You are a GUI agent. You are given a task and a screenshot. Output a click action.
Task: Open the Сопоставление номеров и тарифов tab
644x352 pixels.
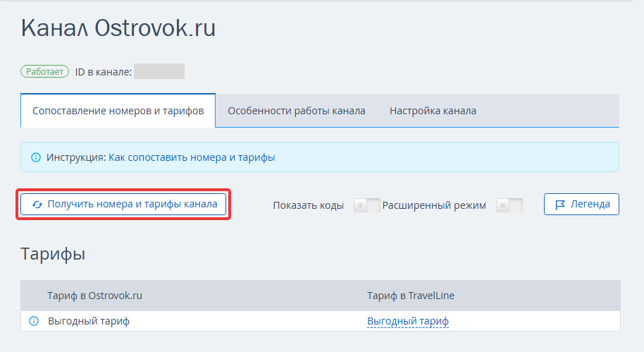(x=118, y=111)
